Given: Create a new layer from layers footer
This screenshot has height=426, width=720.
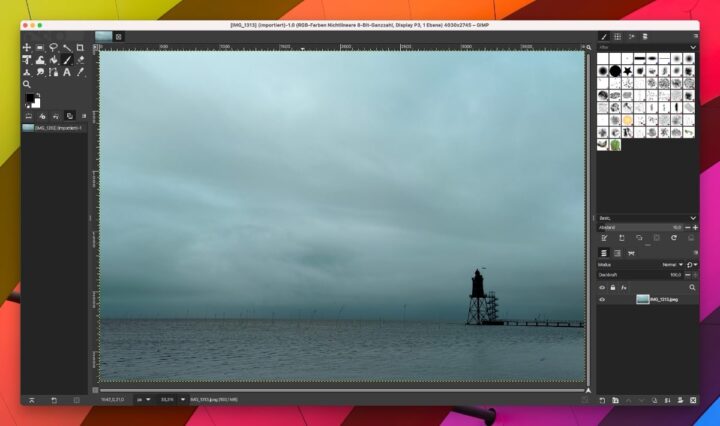Looking at the screenshot, I should coord(602,400).
